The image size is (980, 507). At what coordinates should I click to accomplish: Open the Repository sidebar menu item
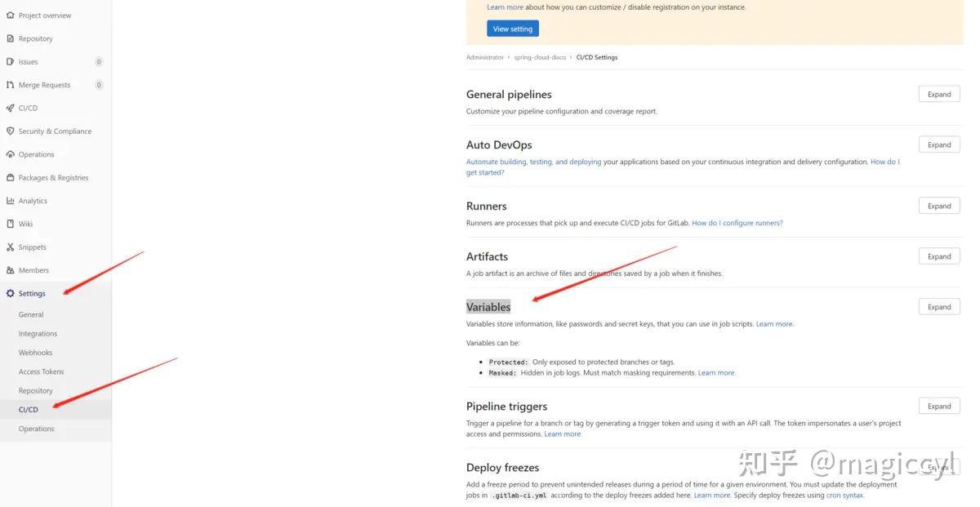pyautogui.click(x=36, y=38)
